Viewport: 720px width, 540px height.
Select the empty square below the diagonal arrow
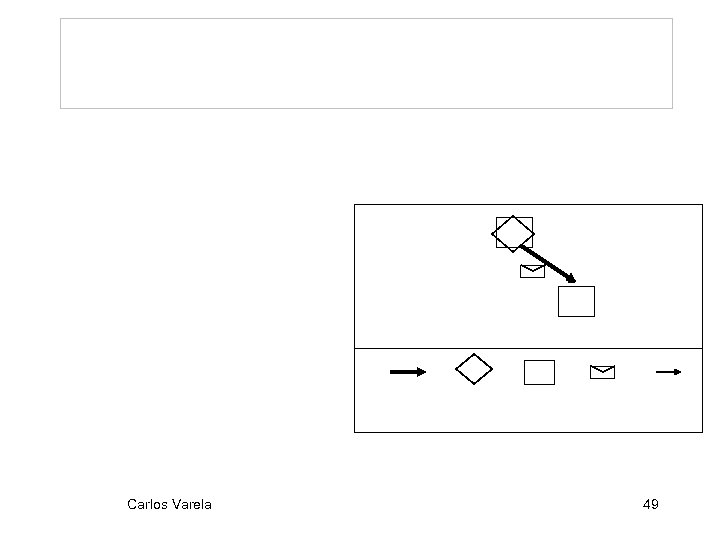(576, 301)
